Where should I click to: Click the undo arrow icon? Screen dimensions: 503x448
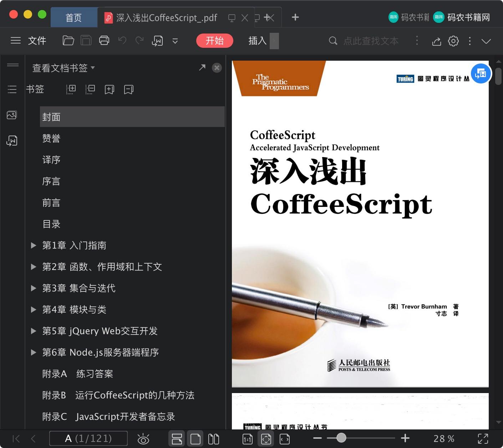122,40
